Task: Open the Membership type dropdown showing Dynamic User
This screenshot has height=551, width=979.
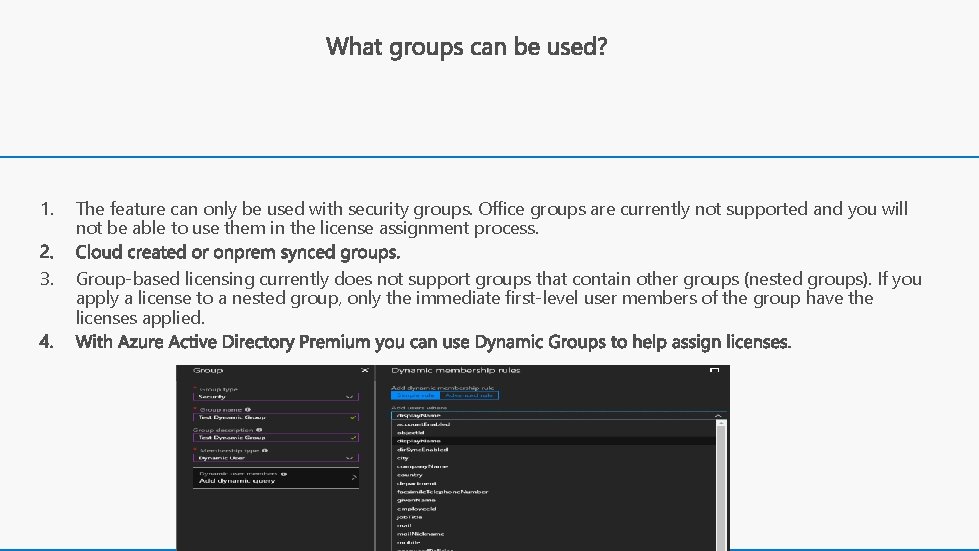Action: (276, 458)
